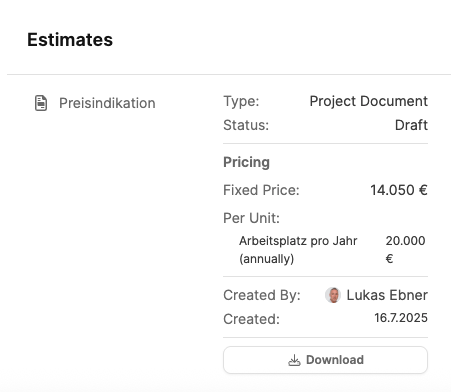Select the 14.050 € fixed price

click(x=399, y=190)
